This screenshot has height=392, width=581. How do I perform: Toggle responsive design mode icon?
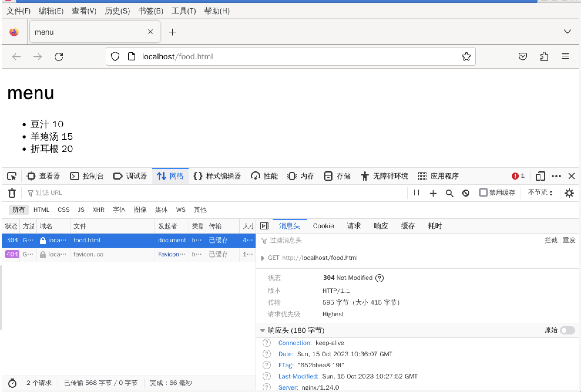540,176
